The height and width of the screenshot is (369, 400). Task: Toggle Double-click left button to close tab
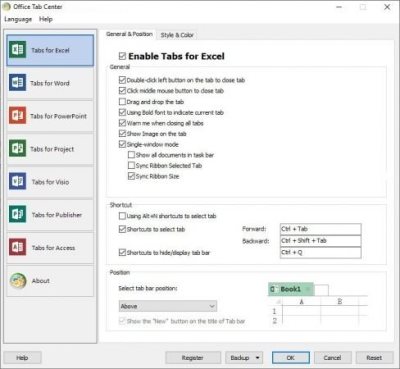[x=122, y=80]
